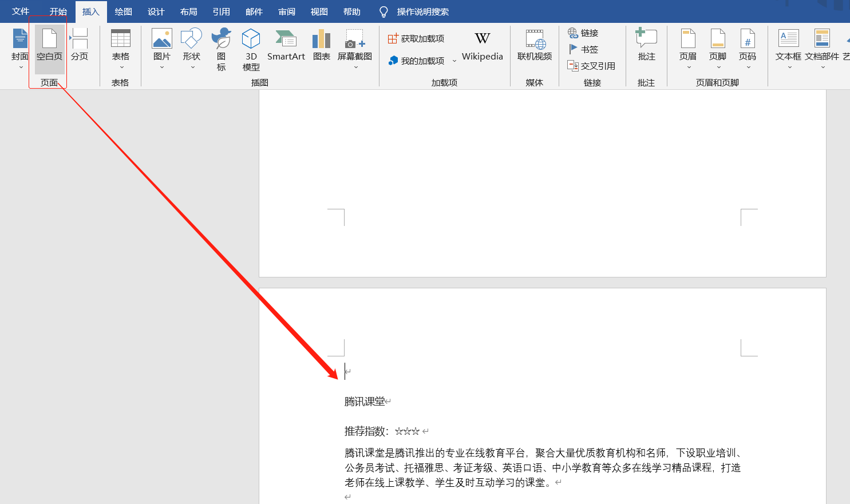Viewport: 850px width, 504px height.
Task: Switch to the 帮助 Help tab
Action: [x=351, y=11]
